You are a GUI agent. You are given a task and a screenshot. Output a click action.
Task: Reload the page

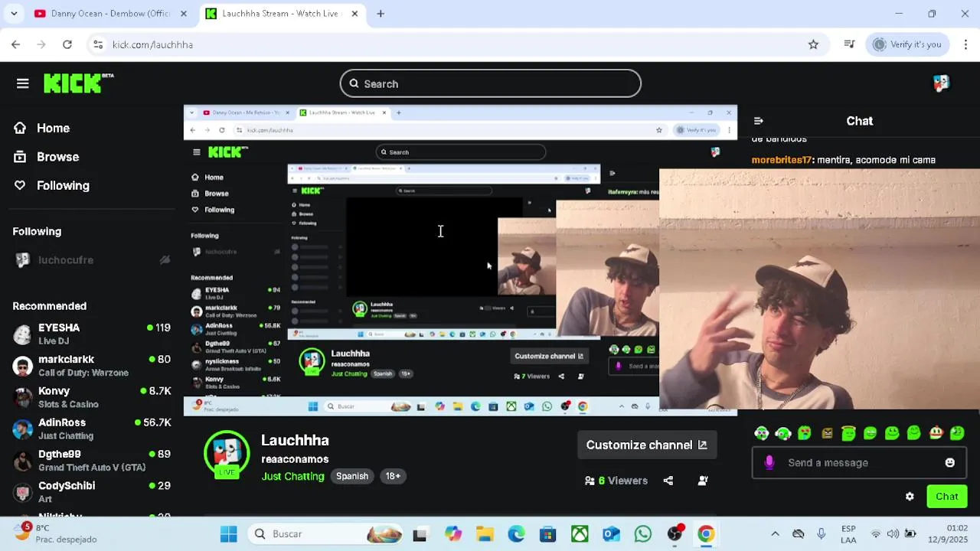[x=67, y=44]
